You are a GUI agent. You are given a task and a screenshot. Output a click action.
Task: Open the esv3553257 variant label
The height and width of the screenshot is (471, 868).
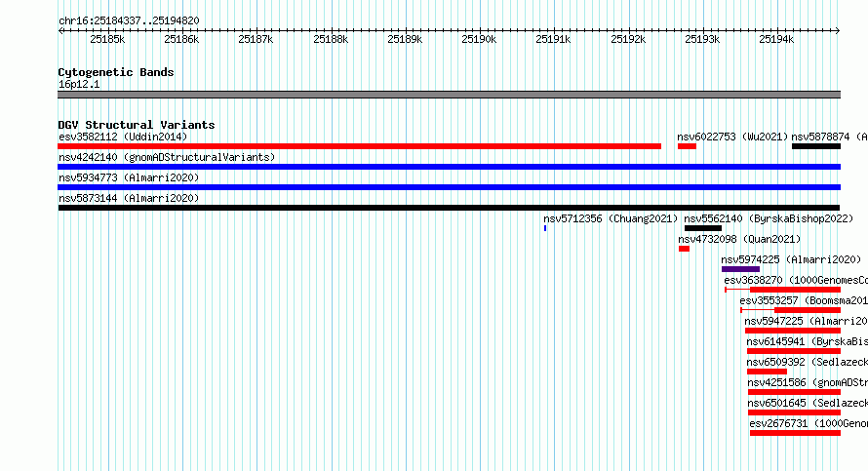click(804, 300)
